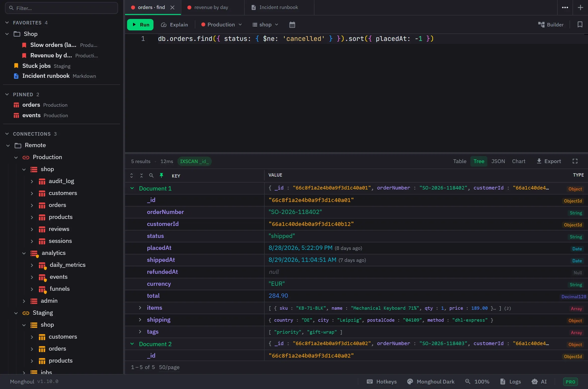Click the fullscreen icon in results bar

coord(575,161)
